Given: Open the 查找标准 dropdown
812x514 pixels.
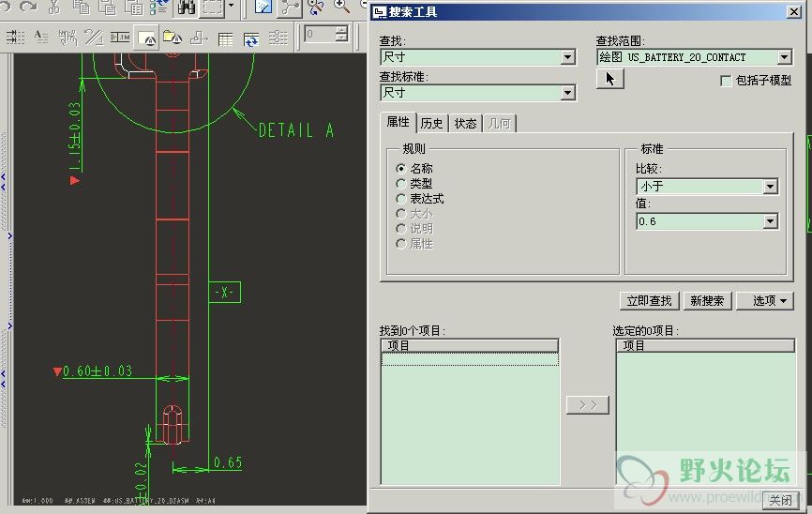Looking at the screenshot, I should (x=568, y=93).
